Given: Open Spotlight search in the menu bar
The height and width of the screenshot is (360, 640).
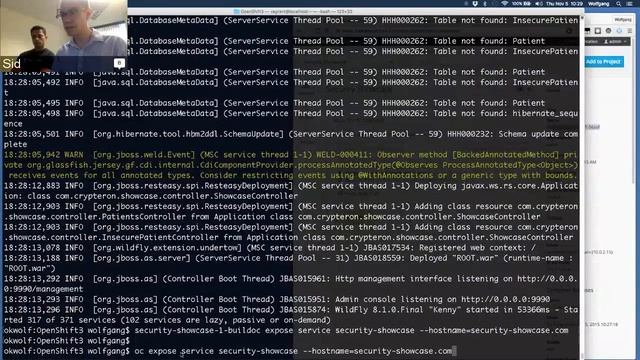Looking at the screenshot, I should coord(619,4).
